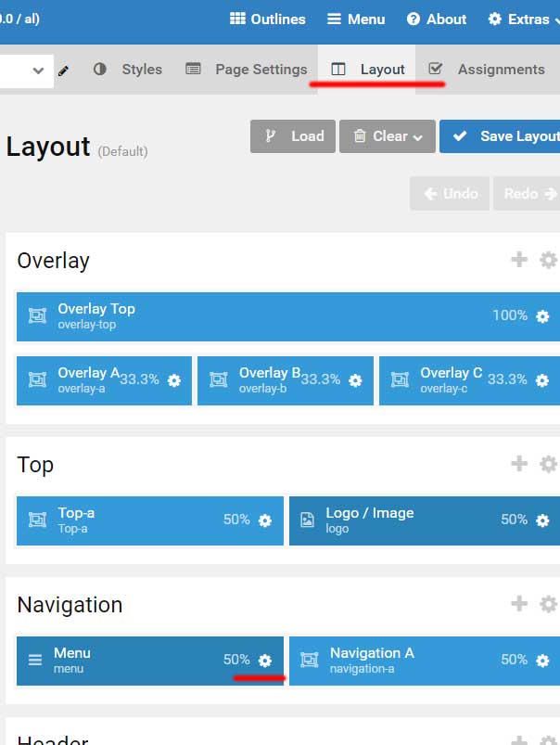The width and height of the screenshot is (560, 745).
Task: Open the Clear dropdown button
Action: pyautogui.click(x=388, y=136)
